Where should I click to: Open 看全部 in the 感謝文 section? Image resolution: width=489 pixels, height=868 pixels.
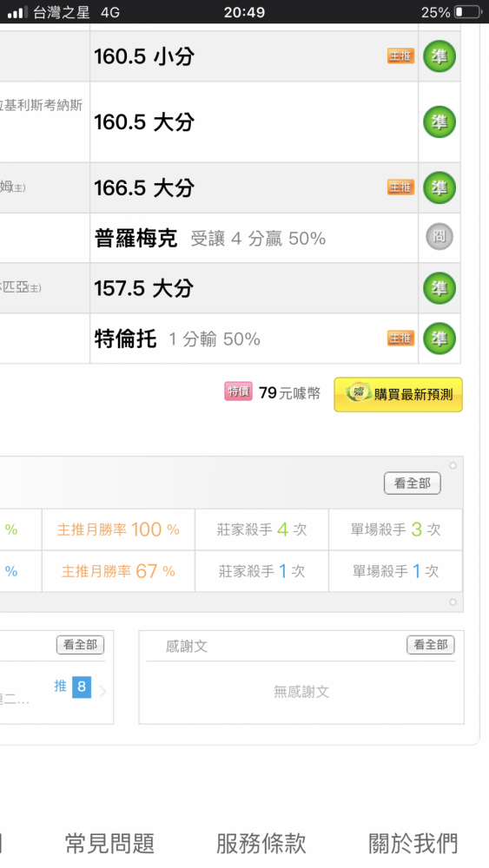[431, 644]
